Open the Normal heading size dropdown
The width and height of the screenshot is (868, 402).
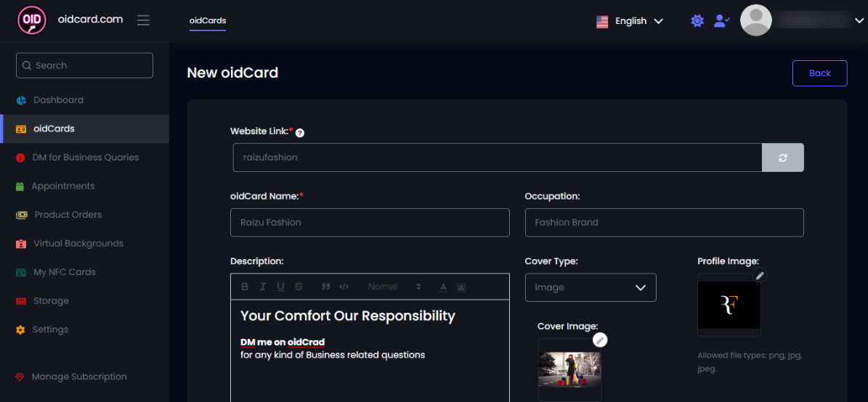394,287
